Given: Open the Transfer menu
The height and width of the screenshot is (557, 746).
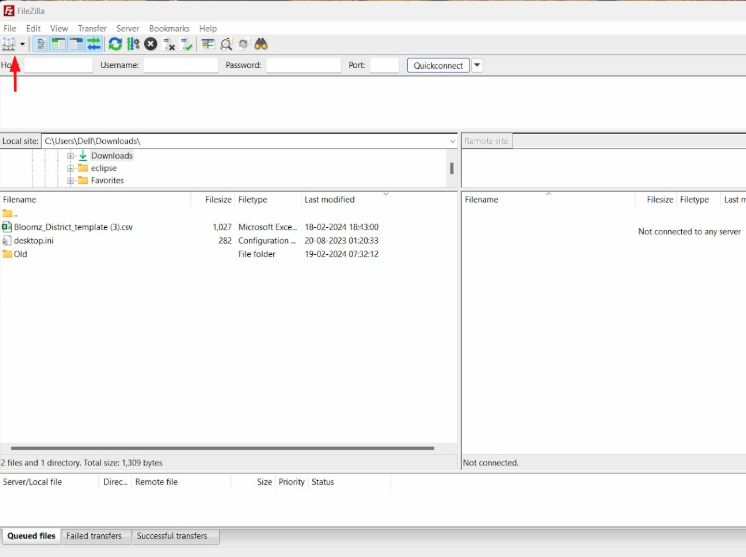Looking at the screenshot, I should click(x=92, y=29).
